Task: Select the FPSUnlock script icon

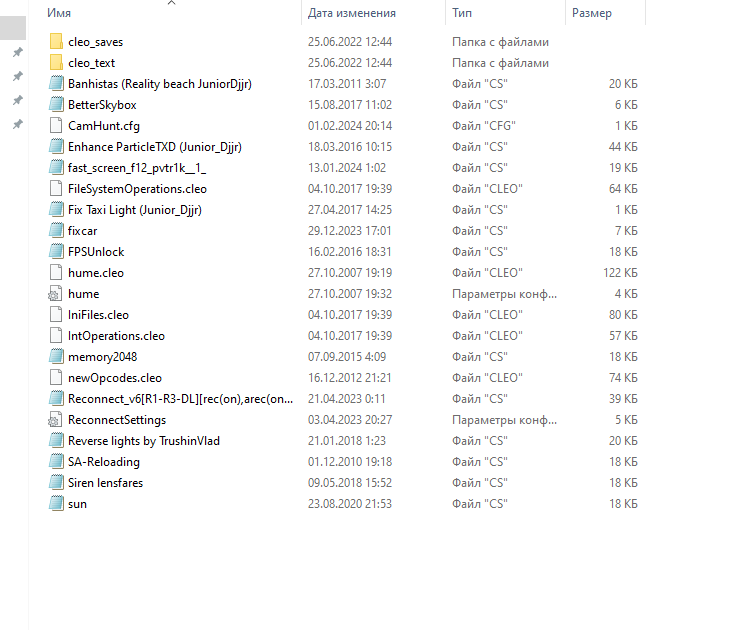Action: coord(56,252)
